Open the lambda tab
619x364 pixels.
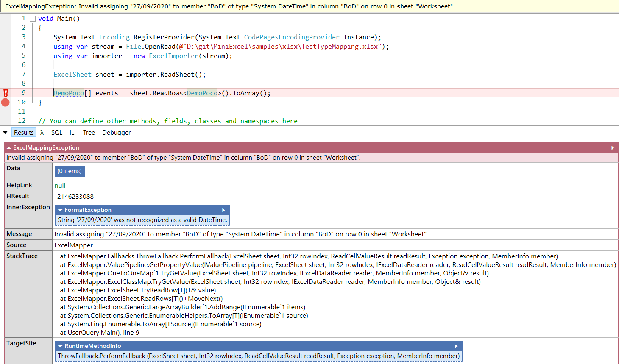(42, 132)
